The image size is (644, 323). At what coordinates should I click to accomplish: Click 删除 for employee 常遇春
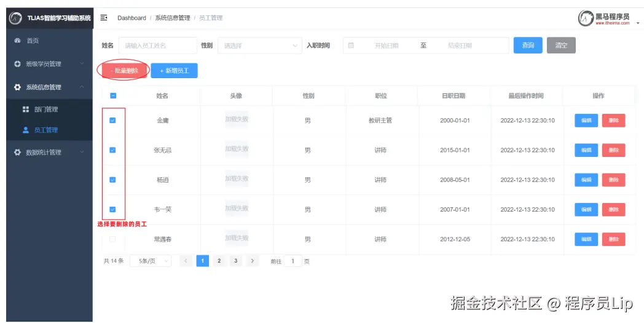(614, 239)
